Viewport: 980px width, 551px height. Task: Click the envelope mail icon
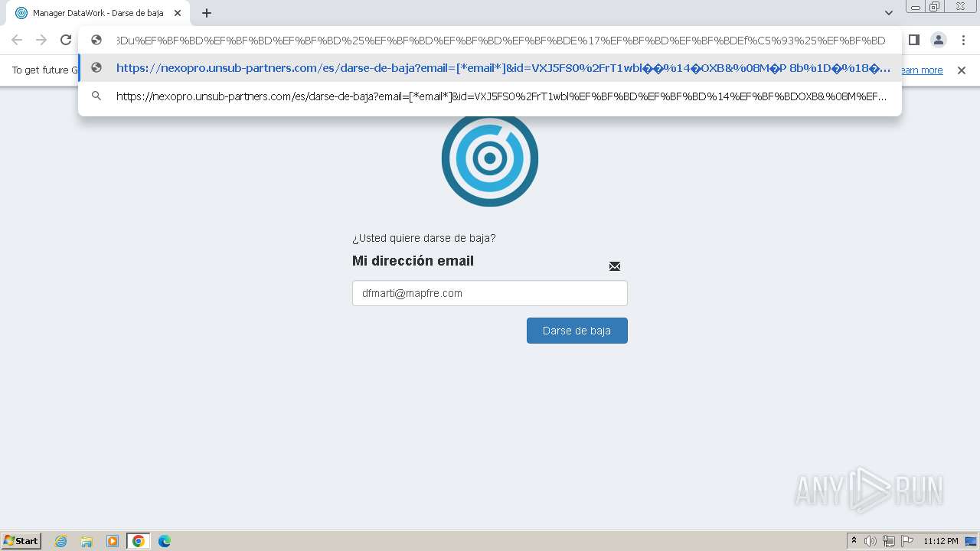(x=615, y=266)
